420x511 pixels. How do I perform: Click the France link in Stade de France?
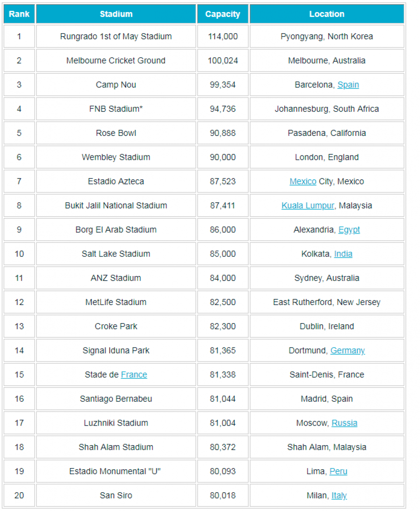(x=134, y=375)
